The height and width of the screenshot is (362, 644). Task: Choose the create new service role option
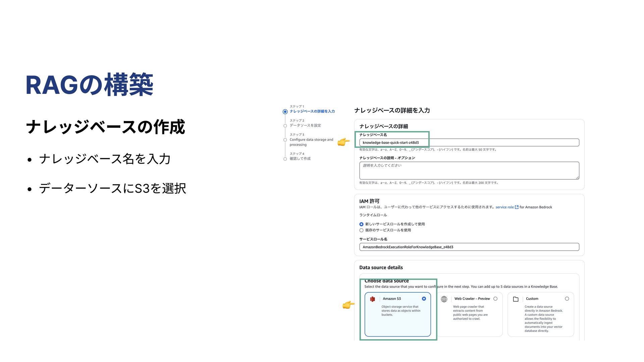coord(361,224)
